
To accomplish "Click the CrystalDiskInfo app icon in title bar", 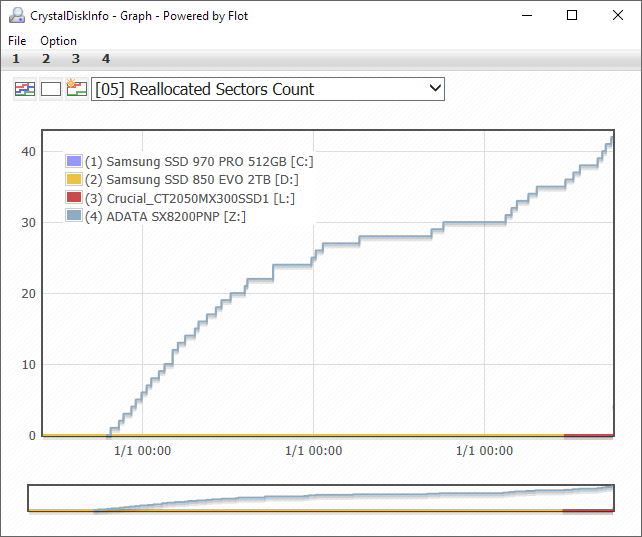I will (x=17, y=16).
